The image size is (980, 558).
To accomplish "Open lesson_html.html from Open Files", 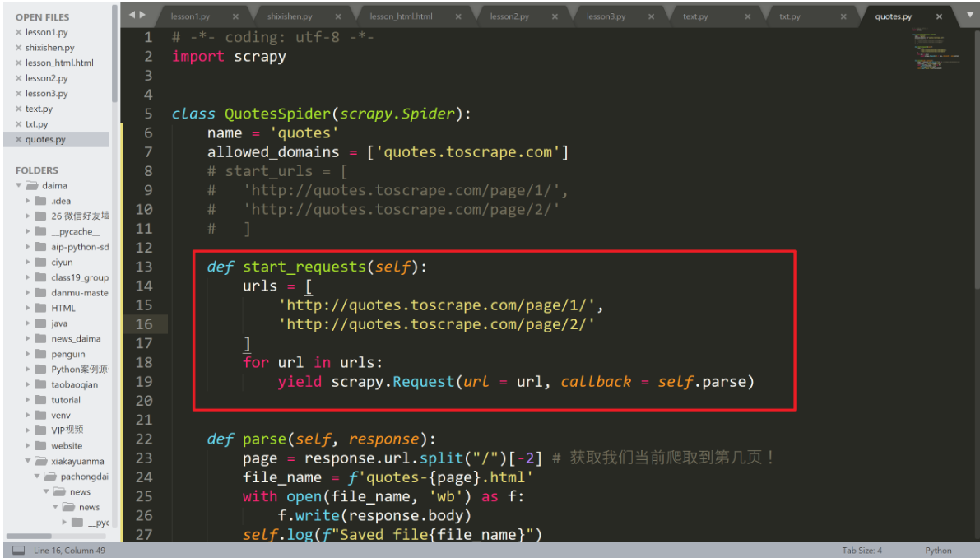I will (x=59, y=63).
